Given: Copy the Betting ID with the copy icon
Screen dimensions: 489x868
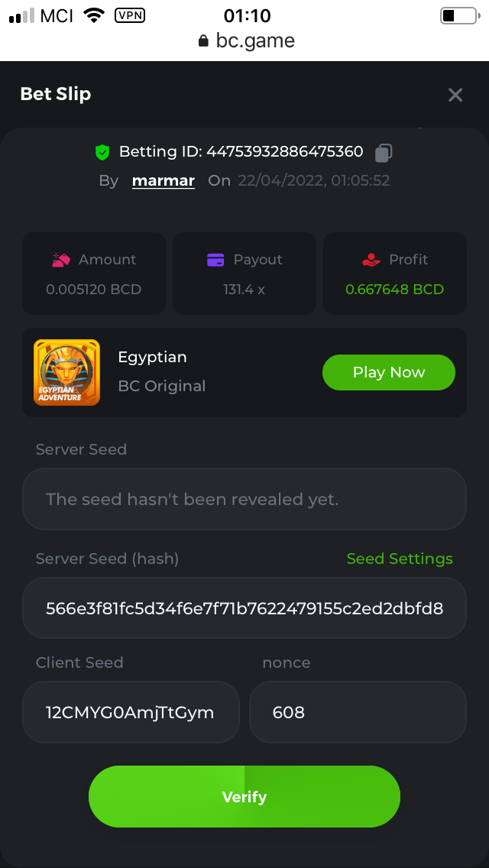Looking at the screenshot, I should click(x=384, y=152).
